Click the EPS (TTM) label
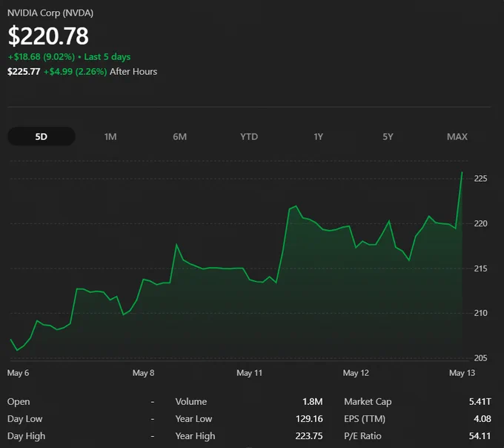The height and width of the screenshot is (448, 504). (365, 419)
